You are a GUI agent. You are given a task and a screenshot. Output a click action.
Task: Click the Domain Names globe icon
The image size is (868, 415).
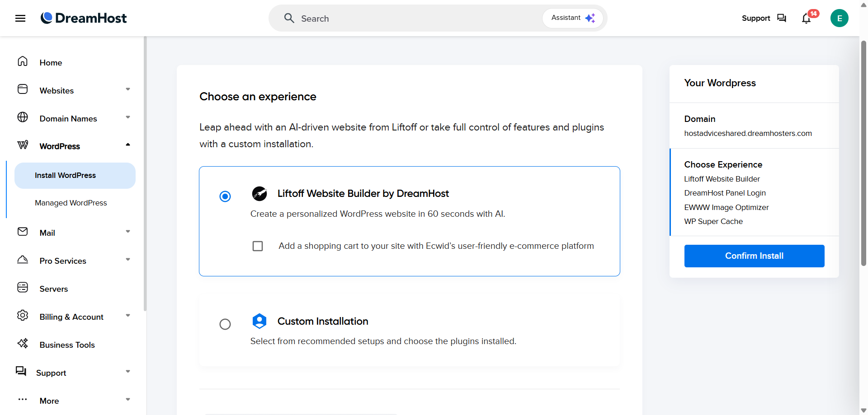23,117
